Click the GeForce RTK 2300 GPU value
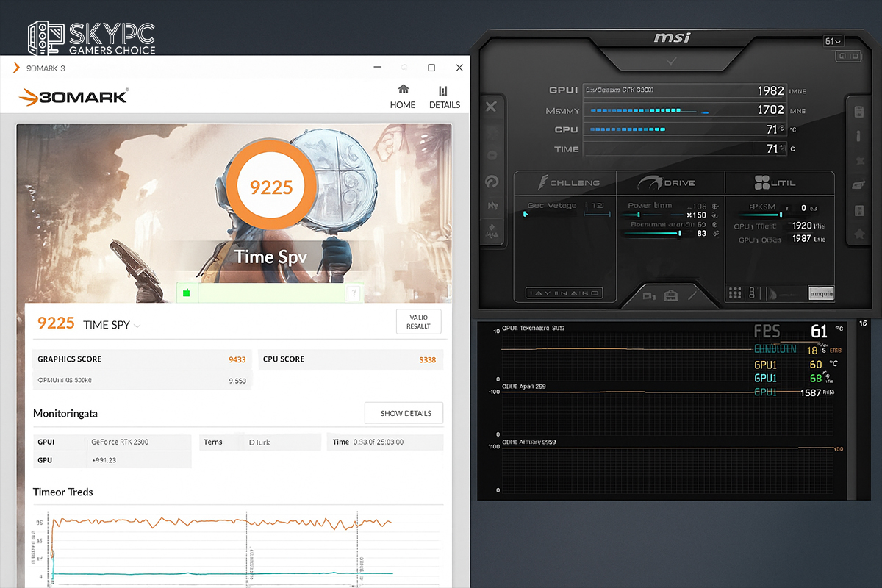Image resolution: width=882 pixels, height=588 pixels. click(120, 442)
